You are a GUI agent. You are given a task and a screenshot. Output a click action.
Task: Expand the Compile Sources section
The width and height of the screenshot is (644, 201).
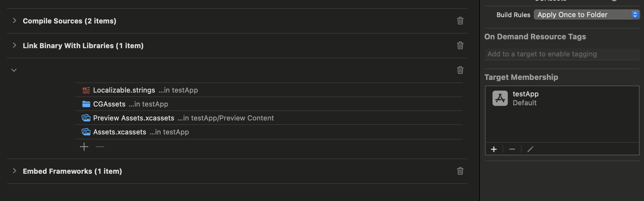tap(14, 21)
